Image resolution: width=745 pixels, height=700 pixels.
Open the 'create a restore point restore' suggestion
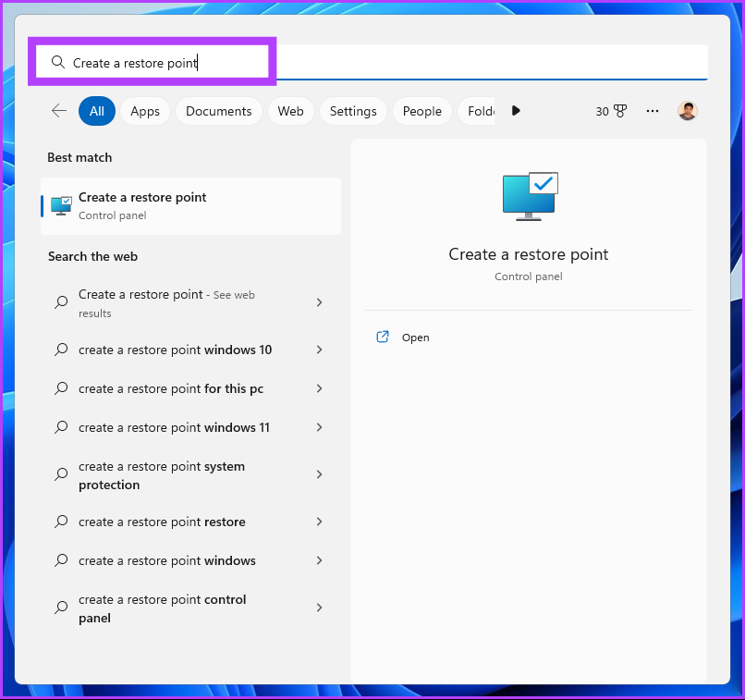click(x=162, y=522)
